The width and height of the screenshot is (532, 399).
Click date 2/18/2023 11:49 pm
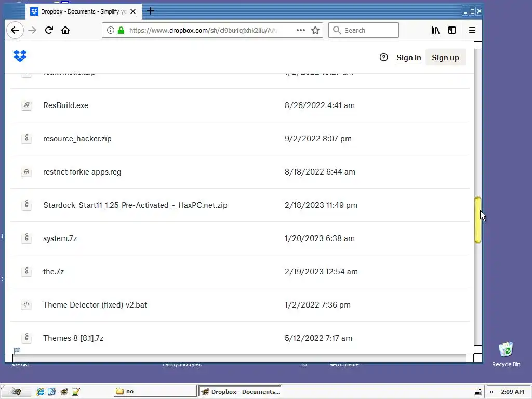[321, 205]
